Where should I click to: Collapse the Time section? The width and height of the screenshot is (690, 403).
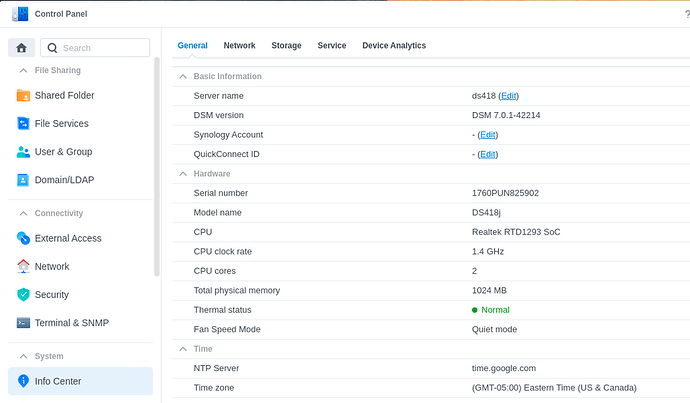click(183, 349)
